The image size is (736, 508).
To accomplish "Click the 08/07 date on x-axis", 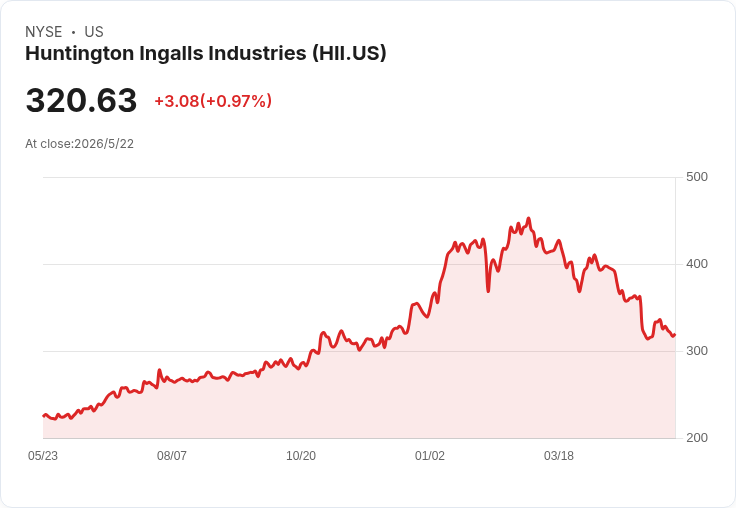I will (x=172, y=455).
